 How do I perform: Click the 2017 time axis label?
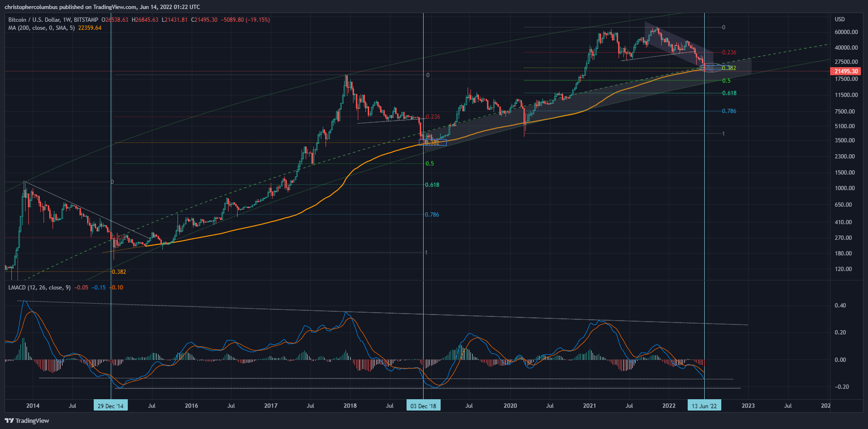tap(271, 406)
